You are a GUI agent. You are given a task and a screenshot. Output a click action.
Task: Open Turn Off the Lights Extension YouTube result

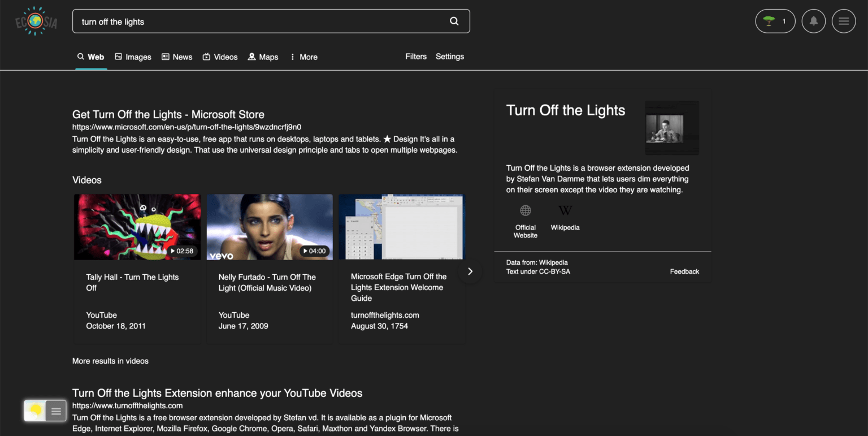(218, 393)
